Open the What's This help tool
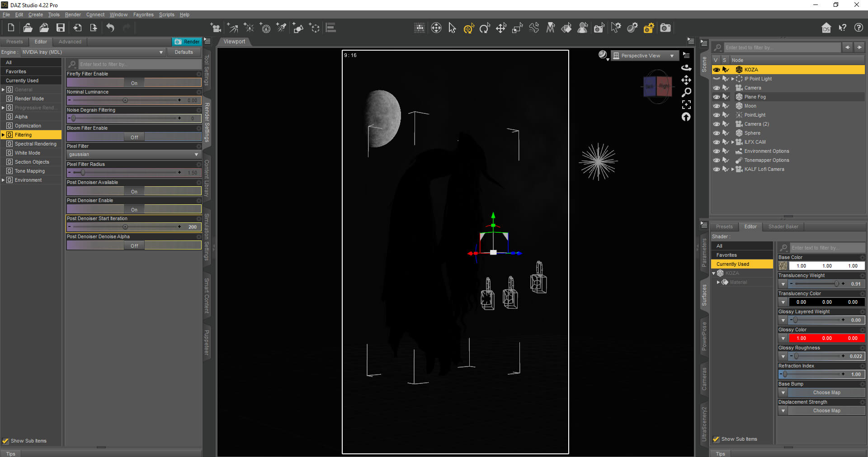Image resolution: width=868 pixels, height=457 pixels. pyautogui.click(x=842, y=28)
